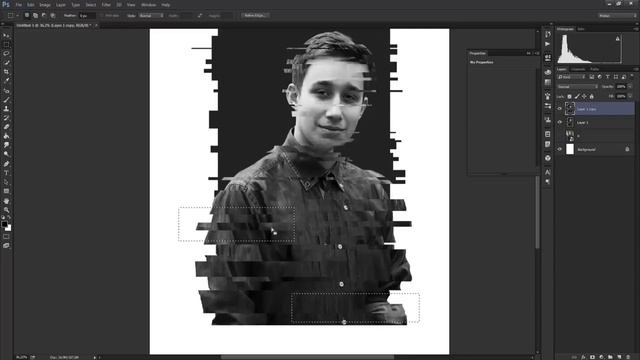Toggle Lock transparent pixels
This screenshot has width=640, height=360.
[x=569, y=96]
